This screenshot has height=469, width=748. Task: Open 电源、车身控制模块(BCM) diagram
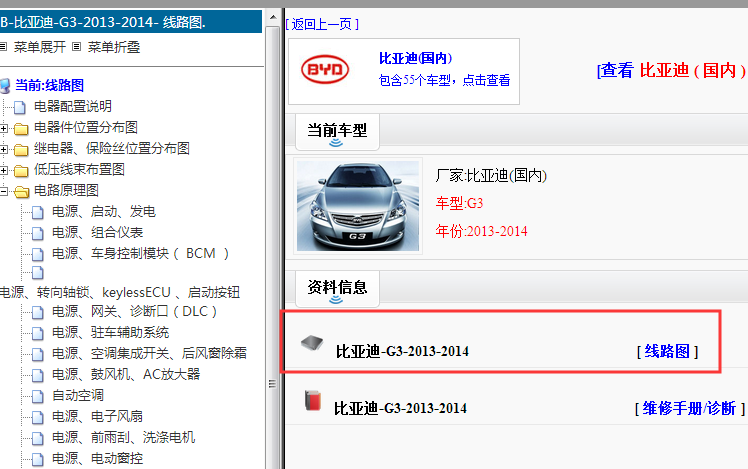[x=141, y=253]
